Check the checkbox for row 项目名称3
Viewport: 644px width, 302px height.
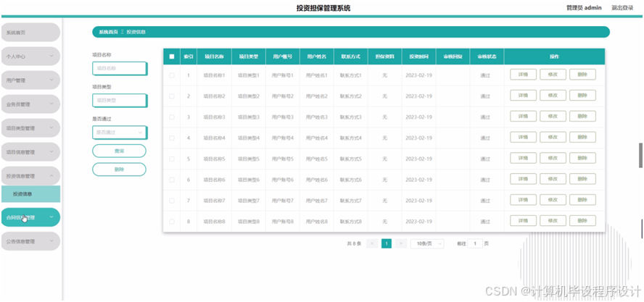(172, 117)
